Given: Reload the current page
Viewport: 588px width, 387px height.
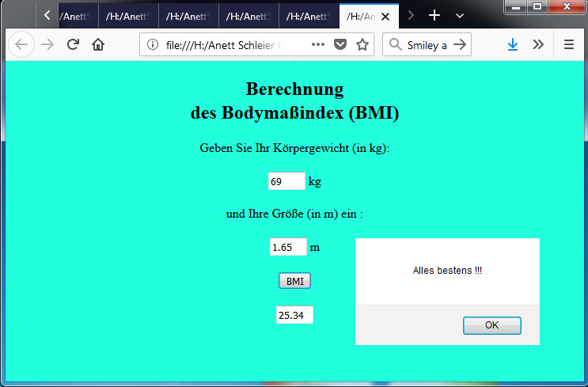Looking at the screenshot, I should click(73, 45).
